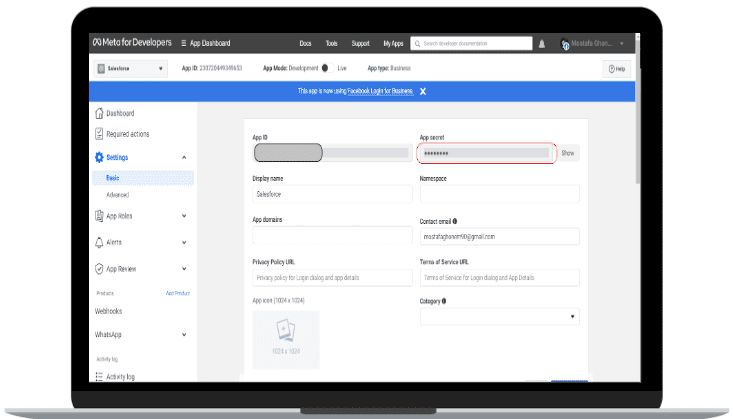The image size is (733, 419).
Task: Click the Contact email field
Action: 500,237
